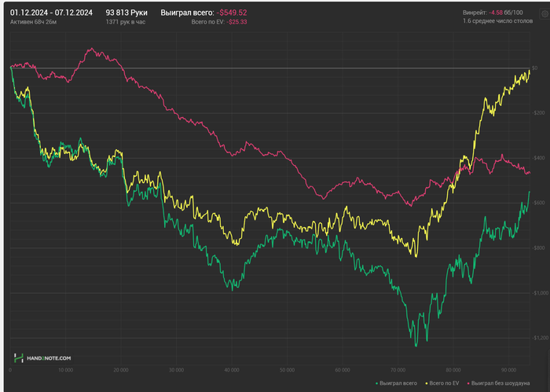Viewport: 550px width, 392px height.
Task: Toggle yellow 'Всего по EV' legend entry
Action: (x=442, y=383)
